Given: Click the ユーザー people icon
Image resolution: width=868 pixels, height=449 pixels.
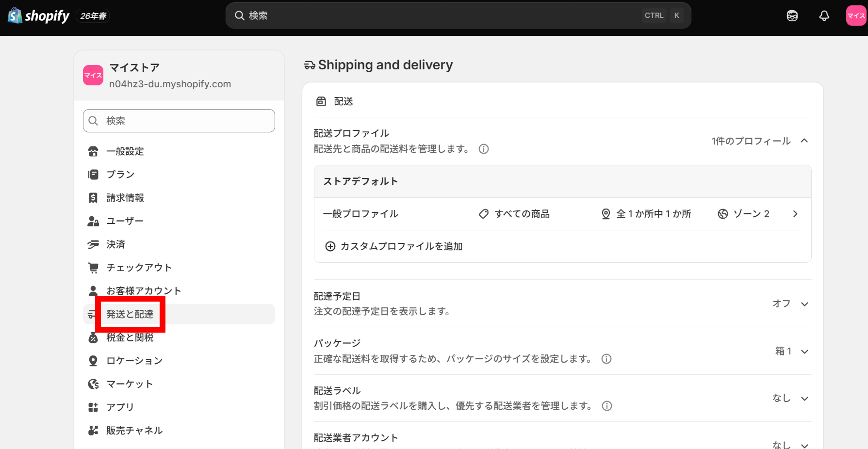Looking at the screenshot, I should [93, 221].
